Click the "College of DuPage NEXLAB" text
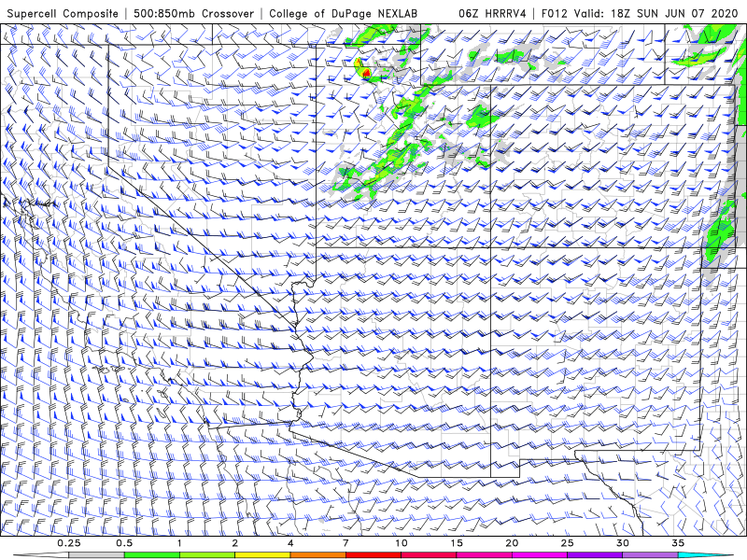Viewport: 747px width, 560px height. pos(343,13)
